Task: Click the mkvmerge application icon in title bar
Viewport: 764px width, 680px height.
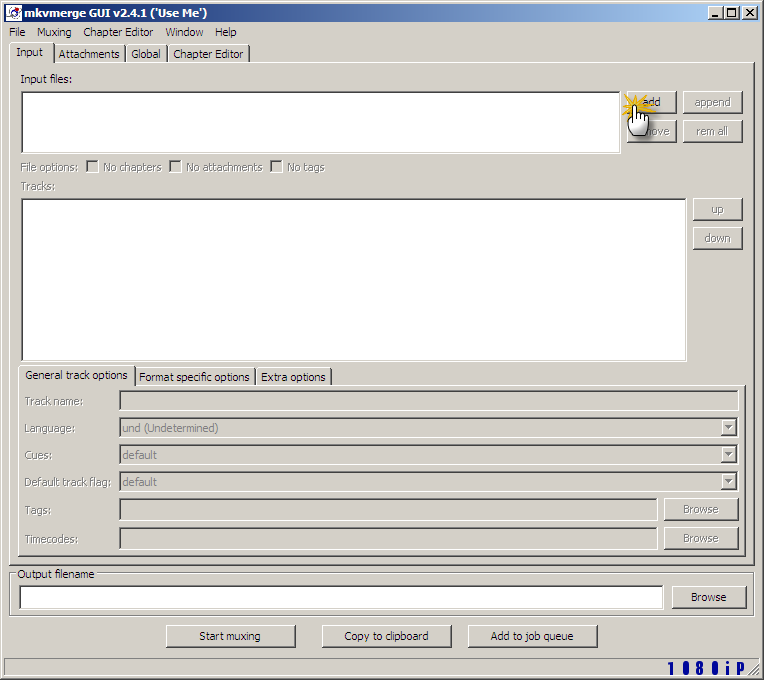Action: click(x=14, y=13)
